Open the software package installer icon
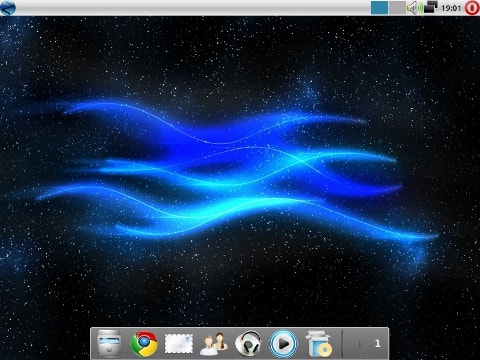The height and width of the screenshot is (360, 480). [x=319, y=343]
